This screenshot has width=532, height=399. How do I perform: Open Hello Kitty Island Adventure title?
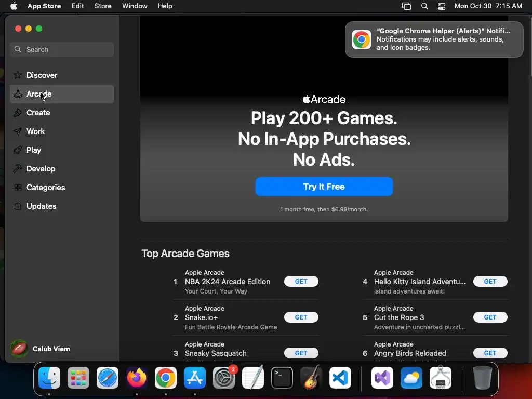pyautogui.click(x=420, y=282)
